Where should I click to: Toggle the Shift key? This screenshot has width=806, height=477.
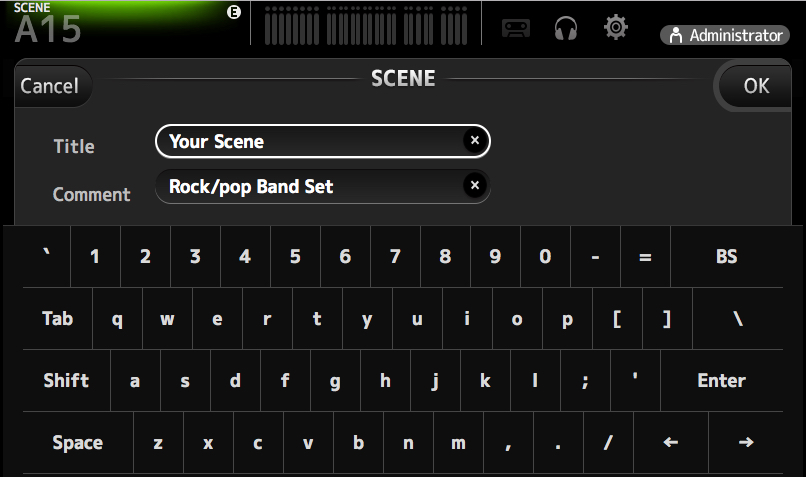point(66,381)
